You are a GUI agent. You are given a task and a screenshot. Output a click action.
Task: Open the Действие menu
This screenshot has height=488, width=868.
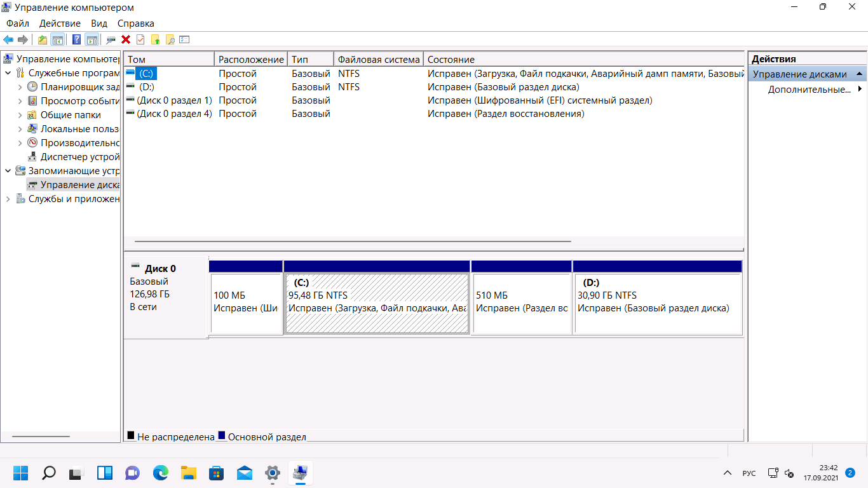click(x=60, y=24)
